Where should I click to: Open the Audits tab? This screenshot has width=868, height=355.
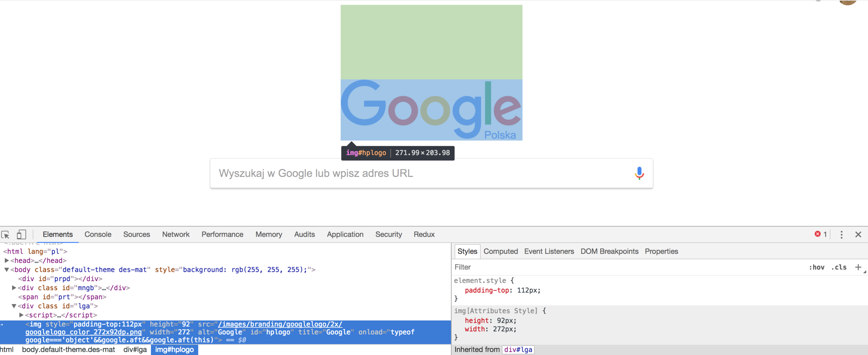coord(304,235)
